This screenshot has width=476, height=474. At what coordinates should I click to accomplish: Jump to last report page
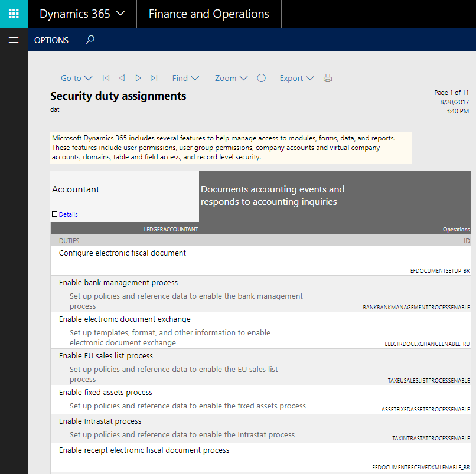point(154,78)
